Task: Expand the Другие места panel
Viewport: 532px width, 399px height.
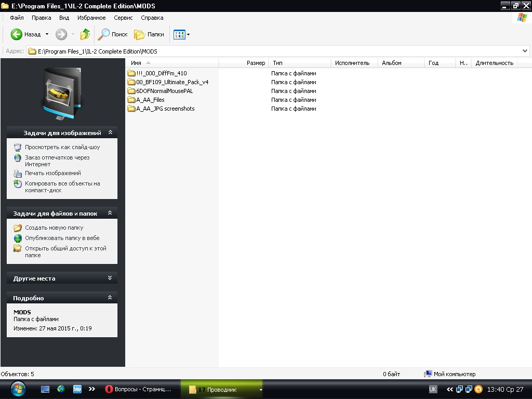Action: pos(110,277)
